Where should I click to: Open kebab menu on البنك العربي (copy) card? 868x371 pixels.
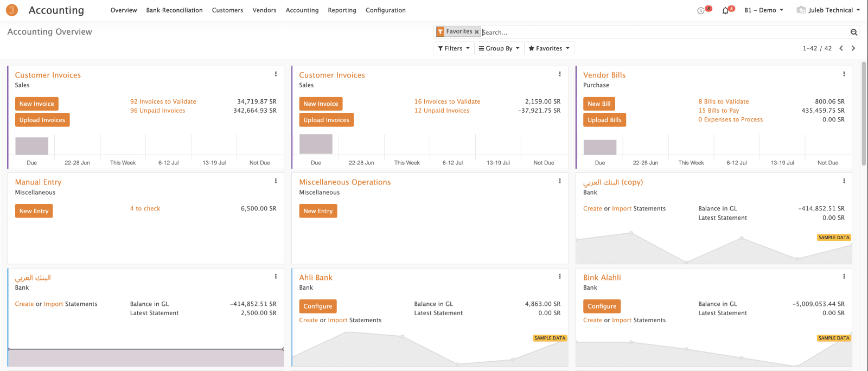[844, 181]
